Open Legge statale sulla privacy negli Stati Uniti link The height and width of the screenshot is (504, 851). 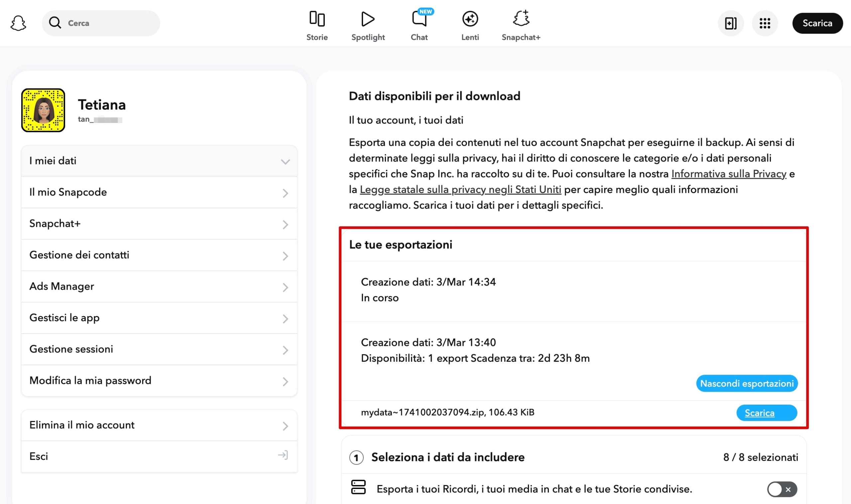tap(460, 189)
